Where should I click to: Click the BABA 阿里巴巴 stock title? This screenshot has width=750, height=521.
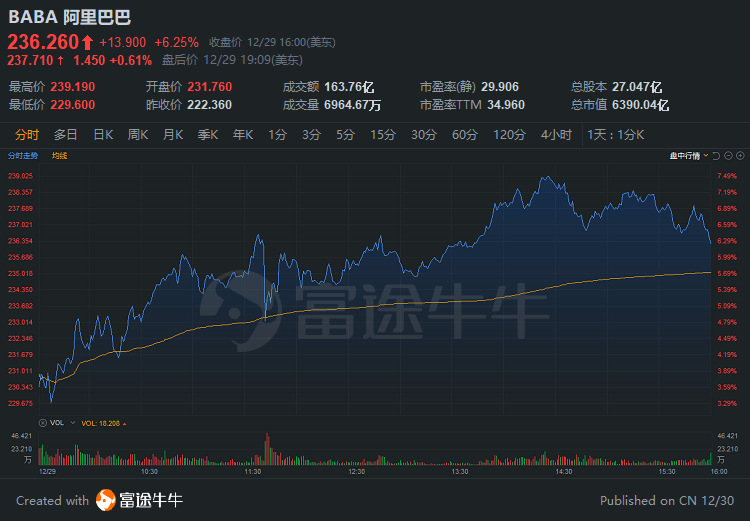tap(70, 17)
